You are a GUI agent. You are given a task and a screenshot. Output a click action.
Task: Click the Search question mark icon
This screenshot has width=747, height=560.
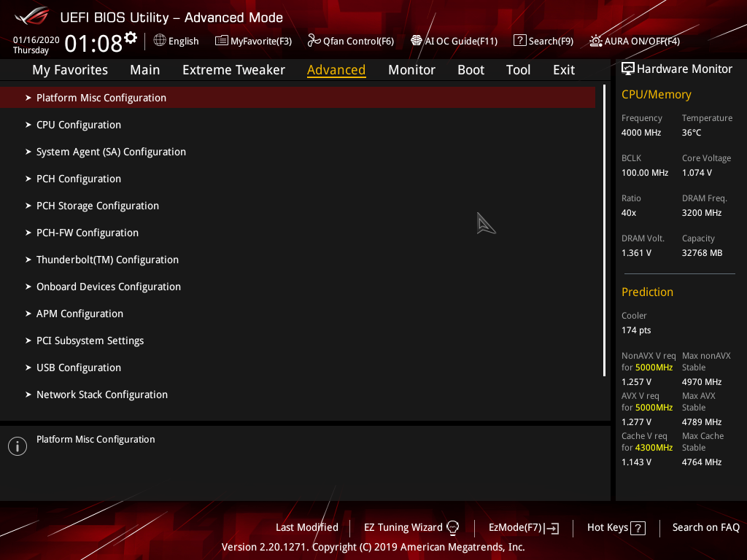pos(519,41)
